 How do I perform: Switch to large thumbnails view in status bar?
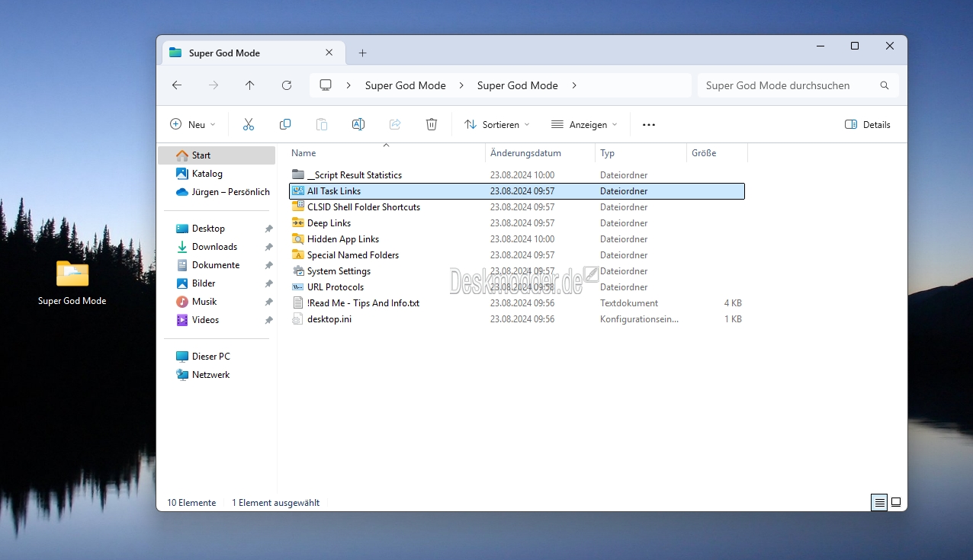point(896,502)
